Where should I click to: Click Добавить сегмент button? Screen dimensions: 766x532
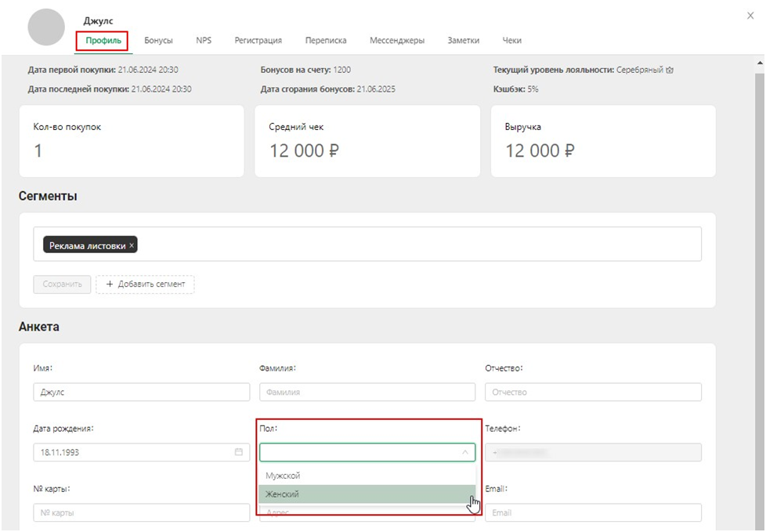tap(145, 284)
